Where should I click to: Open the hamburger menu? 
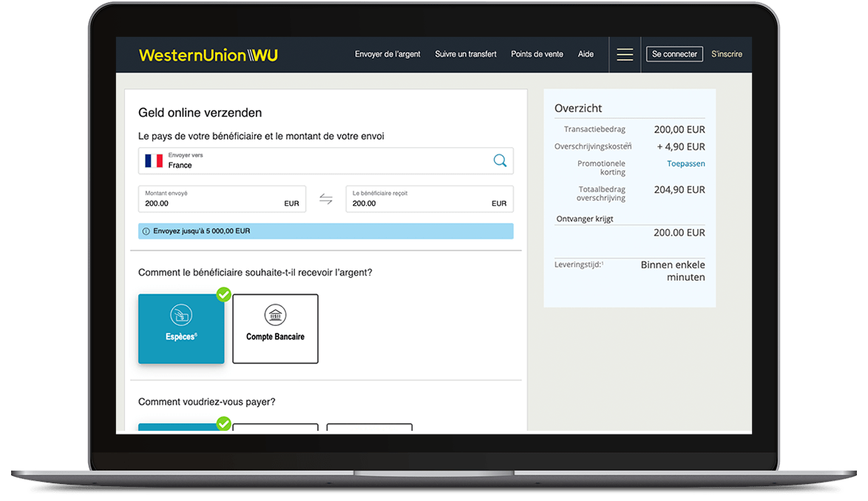[x=625, y=55]
